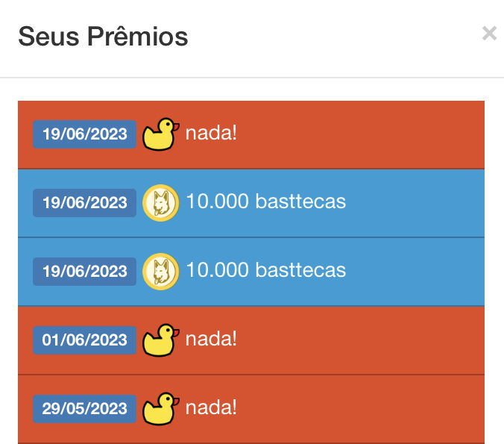504x444 pixels.
Task: Click the upper 10.000 basttecas prize text
Action: (265, 201)
